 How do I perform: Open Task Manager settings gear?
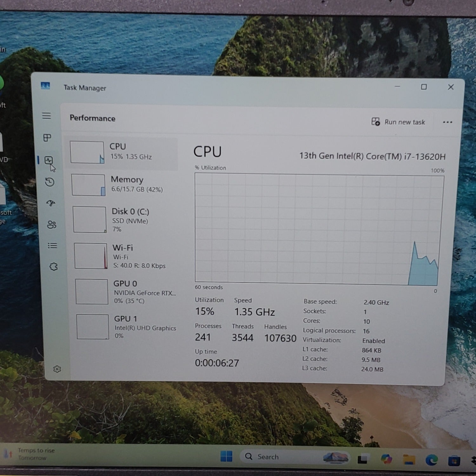tap(57, 369)
